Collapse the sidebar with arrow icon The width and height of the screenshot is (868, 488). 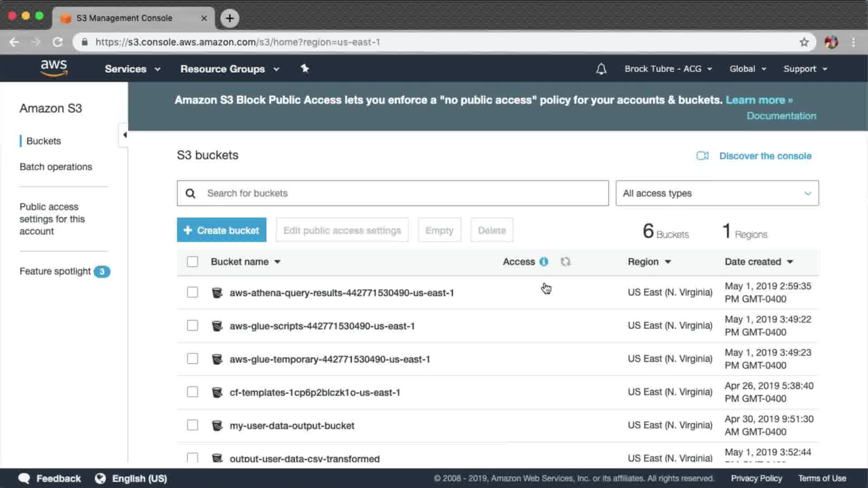pos(124,135)
